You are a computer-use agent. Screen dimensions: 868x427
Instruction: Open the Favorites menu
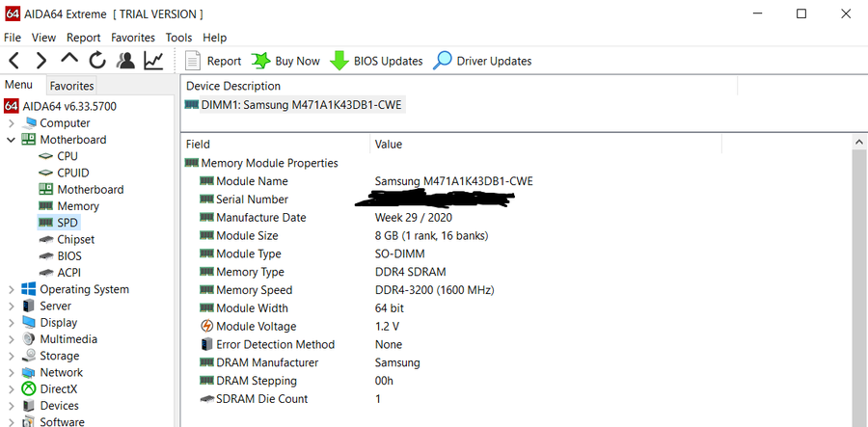tap(133, 38)
